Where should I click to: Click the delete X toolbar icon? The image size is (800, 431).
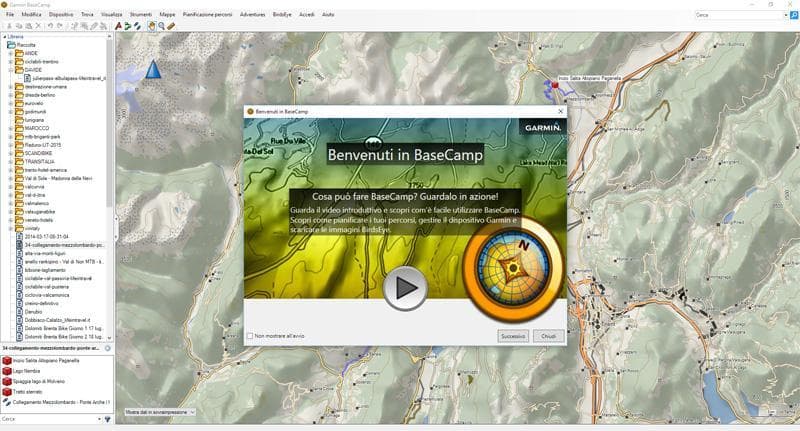pyautogui.click(x=38, y=26)
